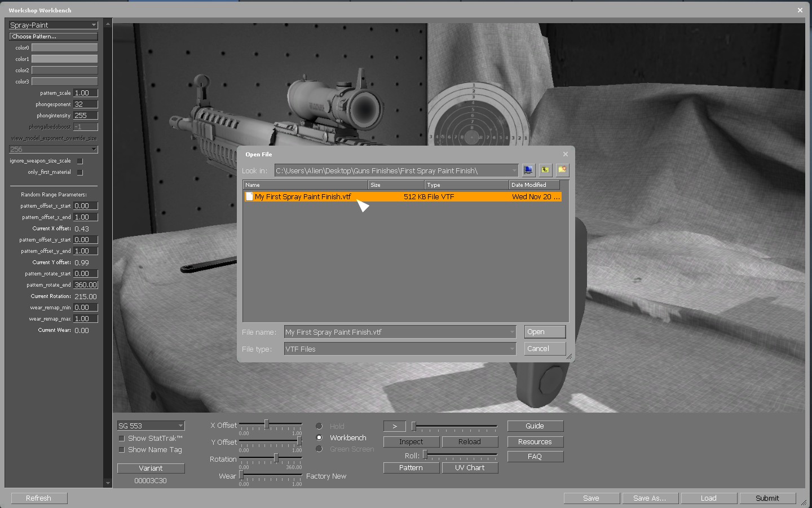Pick the color0 swatch
Screen dimensions: 812x508
[x=65, y=47]
